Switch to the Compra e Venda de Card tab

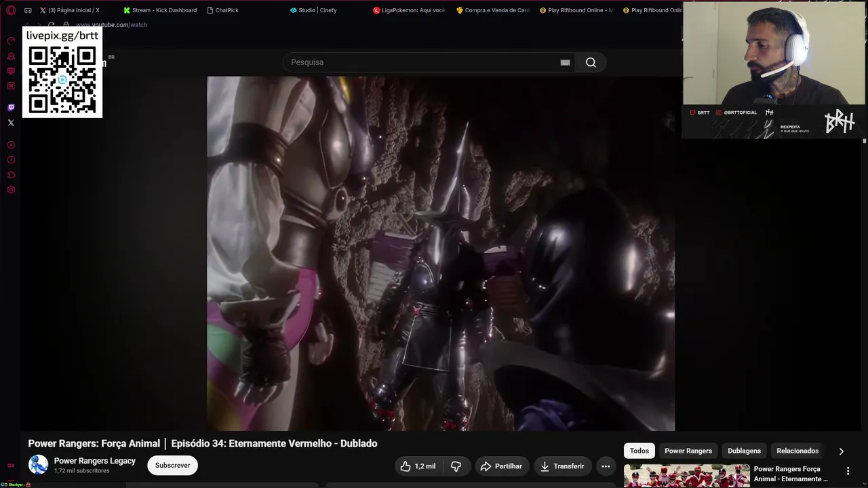tap(493, 10)
